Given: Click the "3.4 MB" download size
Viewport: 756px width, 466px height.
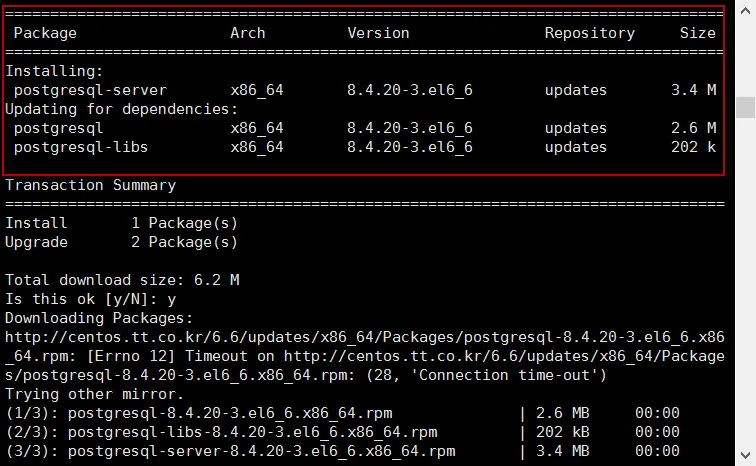Looking at the screenshot, I should coord(563,452).
